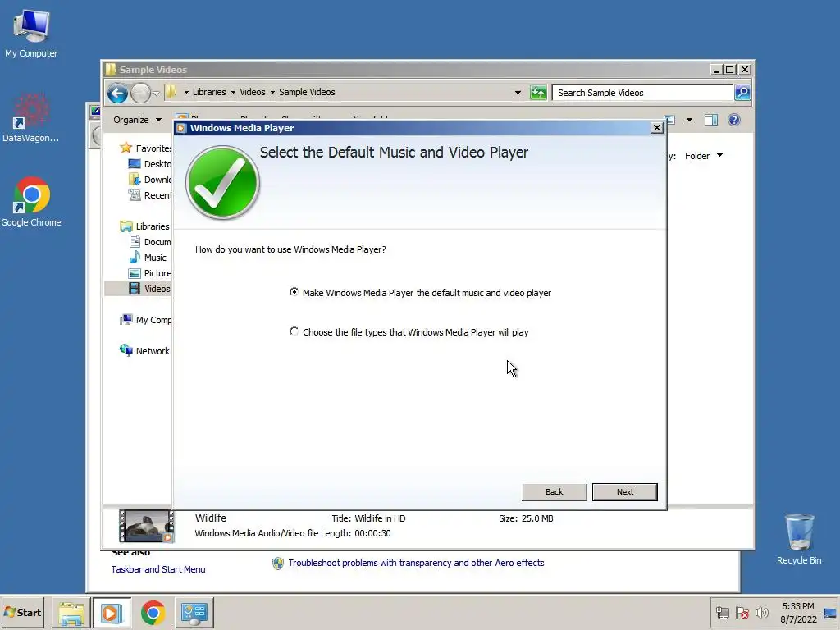
Task: Click the network tray icon
Action: (x=722, y=612)
